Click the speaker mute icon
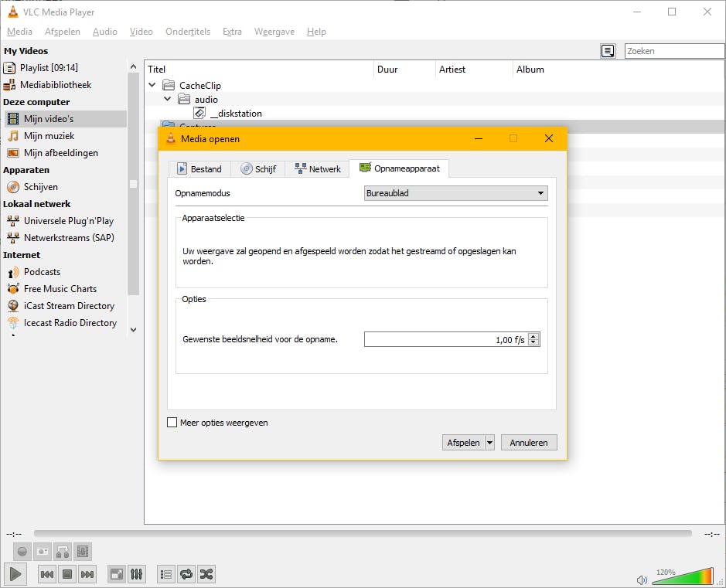 coord(642,580)
